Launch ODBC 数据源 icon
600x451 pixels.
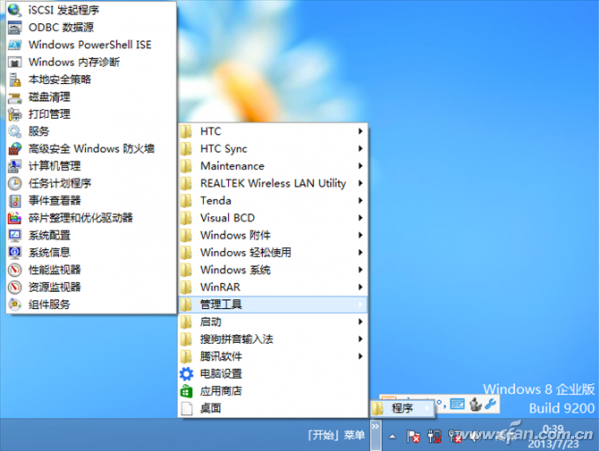[15, 28]
